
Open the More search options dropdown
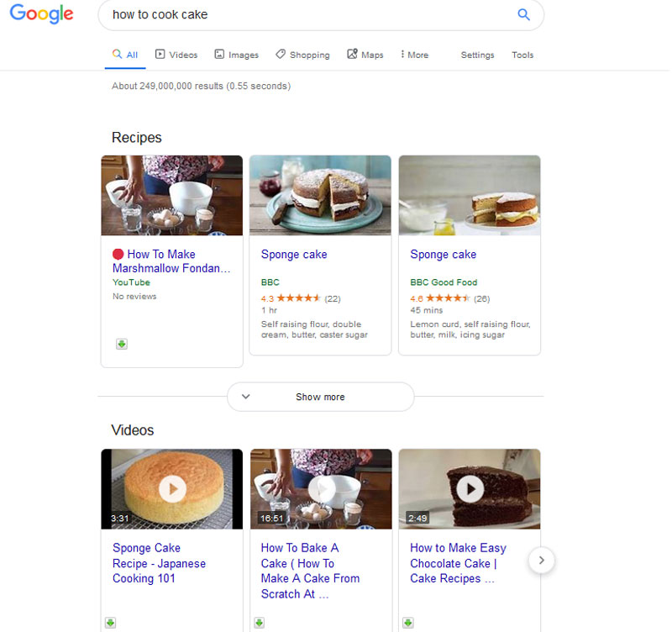(x=415, y=55)
